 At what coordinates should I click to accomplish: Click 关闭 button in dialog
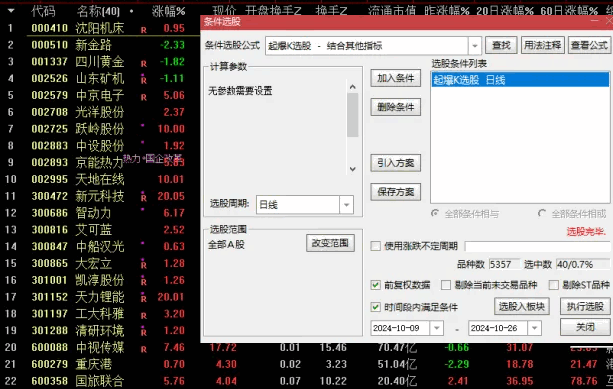point(585,327)
